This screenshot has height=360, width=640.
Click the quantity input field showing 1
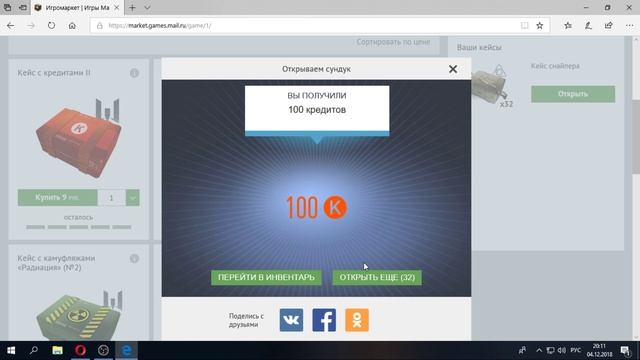(111, 198)
